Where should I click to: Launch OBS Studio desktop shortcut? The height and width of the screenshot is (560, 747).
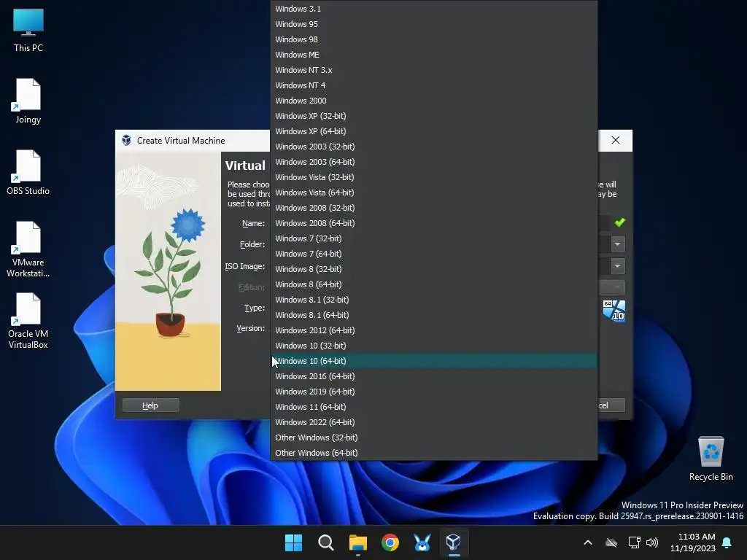(x=28, y=172)
